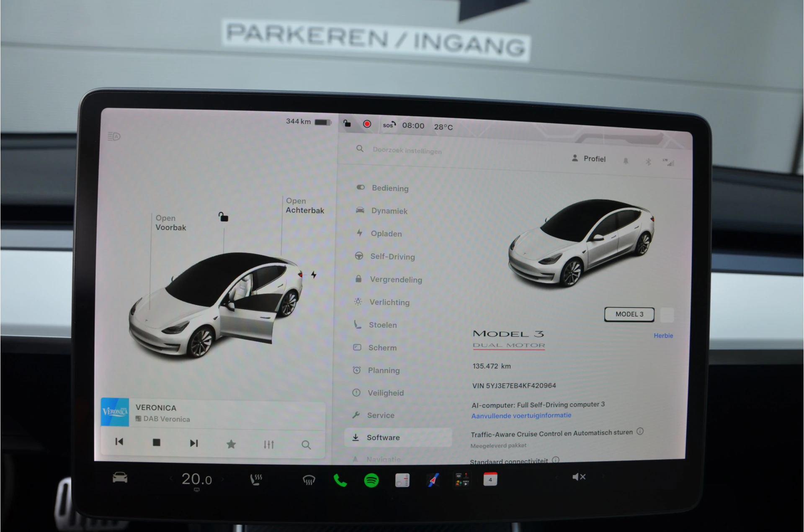Tap the lock icon in the status bar
804x532 pixels.
click(347, 123)
